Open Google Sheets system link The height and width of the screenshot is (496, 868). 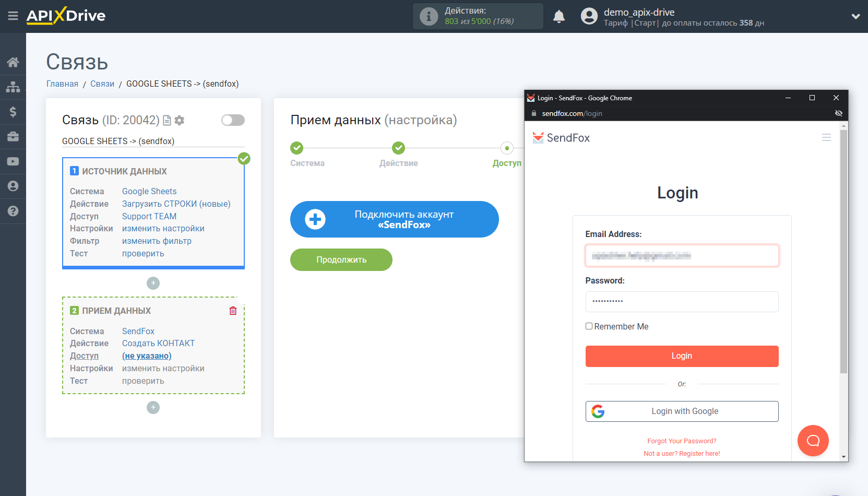coord(149,191)
